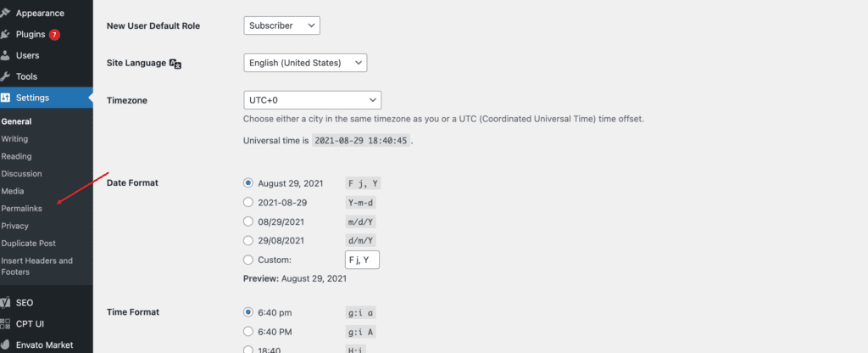Image resolution: width=868 pixels, height=353 pixels.
Task: Click the custom date format input field
Action: click(362, 260)
